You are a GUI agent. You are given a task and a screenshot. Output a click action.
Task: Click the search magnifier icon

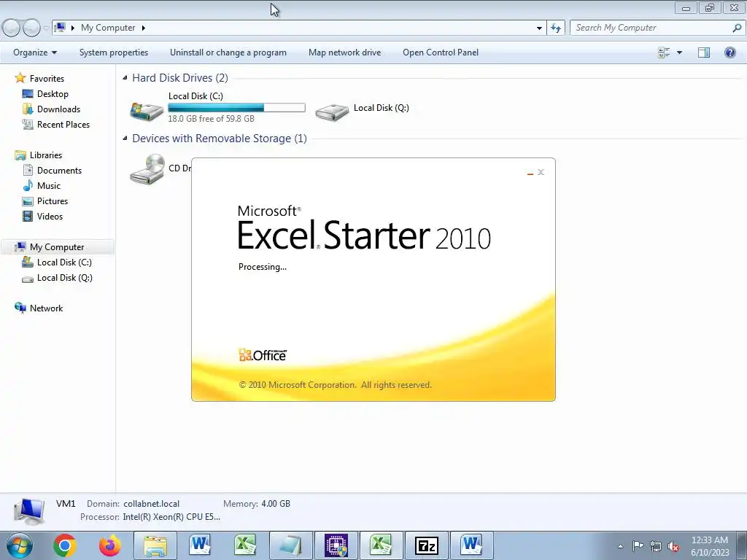click(737, 28)
